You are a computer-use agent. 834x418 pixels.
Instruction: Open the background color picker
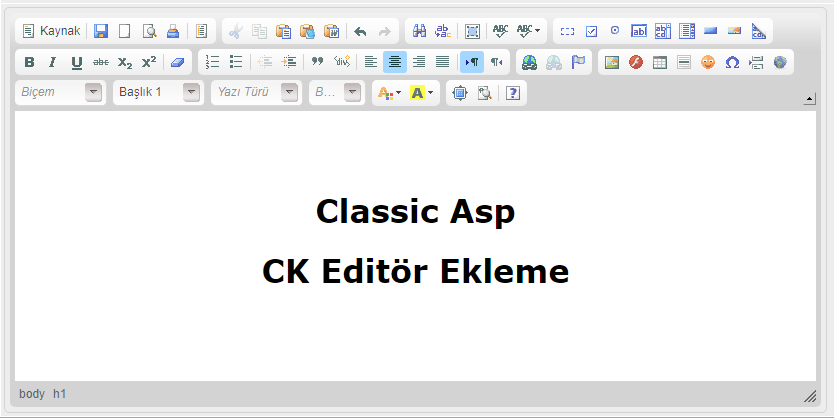pyautogui.click(x=421, y=93)
